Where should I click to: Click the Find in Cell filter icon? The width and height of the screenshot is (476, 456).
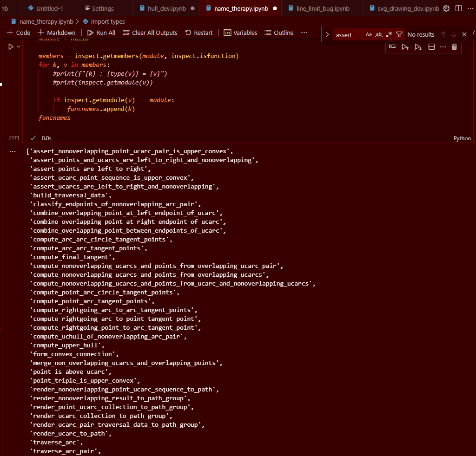pos(399,34)
